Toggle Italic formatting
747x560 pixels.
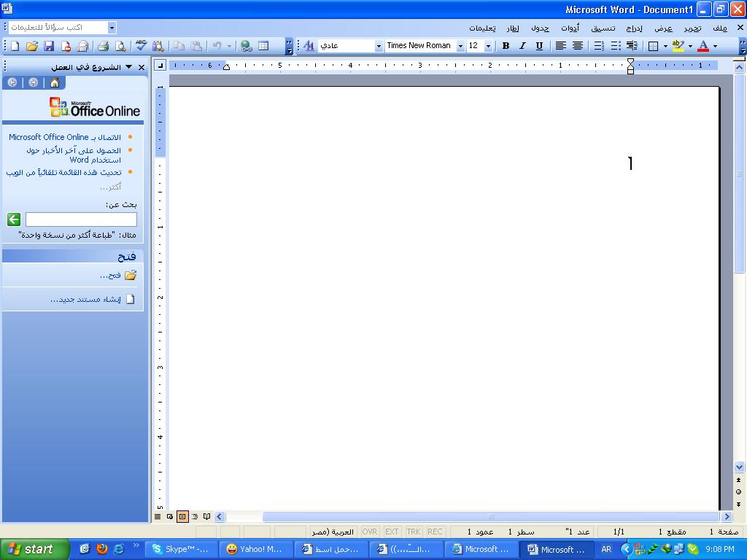[x=522, y=46]
